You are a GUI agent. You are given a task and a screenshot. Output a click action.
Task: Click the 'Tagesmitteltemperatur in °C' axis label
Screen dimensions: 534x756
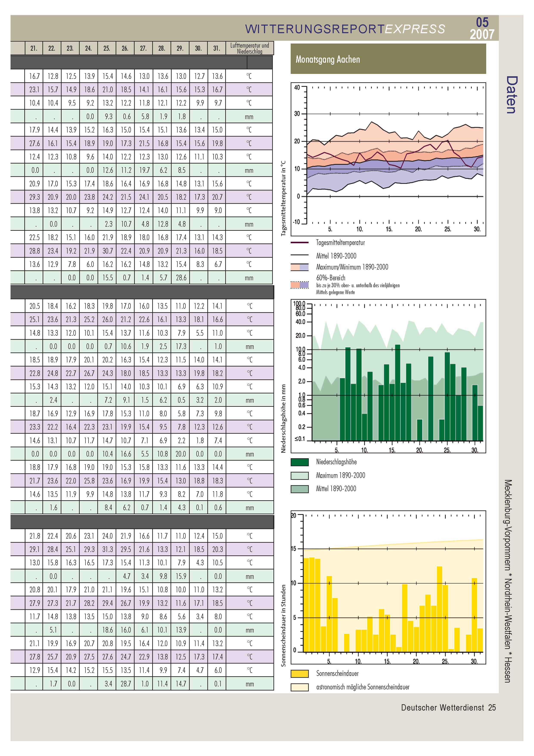(x=283, y=198)
